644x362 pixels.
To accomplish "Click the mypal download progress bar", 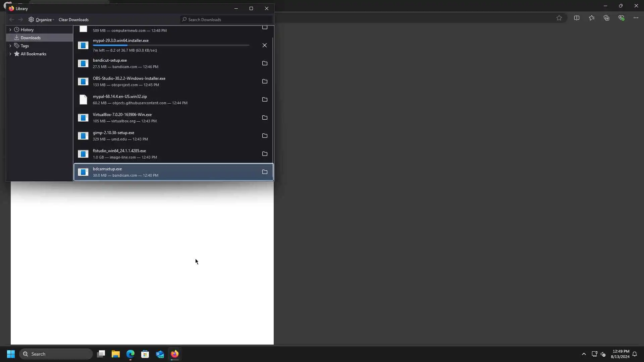I will pyautogui.click(x=171, y=45).
